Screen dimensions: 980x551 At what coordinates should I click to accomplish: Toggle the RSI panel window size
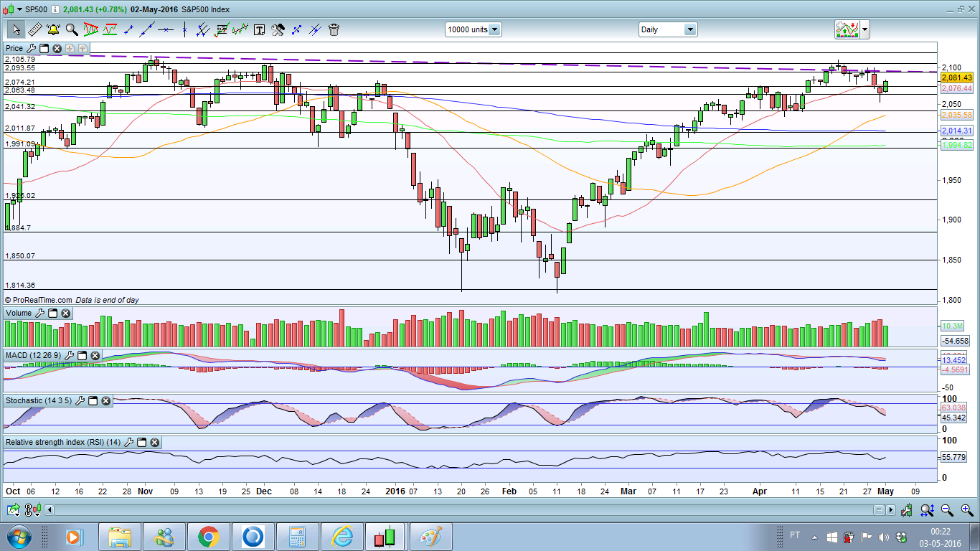tap(141, 443)
